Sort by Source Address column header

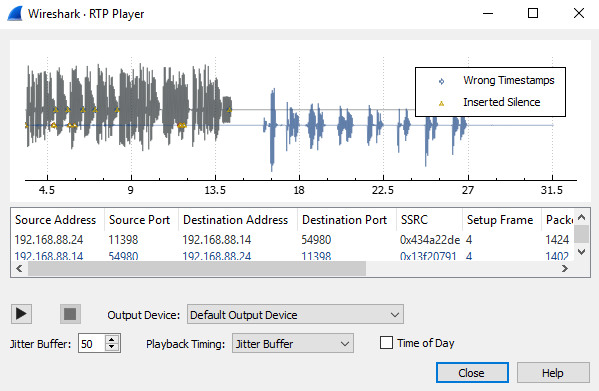pyautogui.click(x=56, y=220)
